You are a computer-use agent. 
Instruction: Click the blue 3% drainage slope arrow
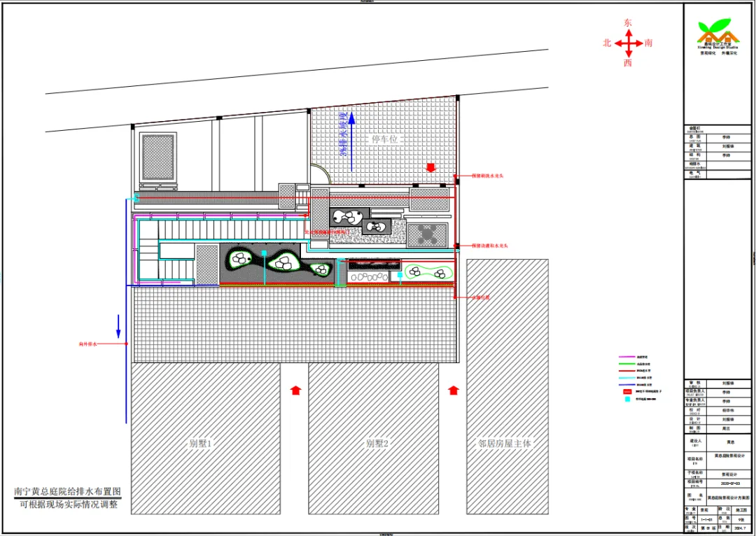351,142
